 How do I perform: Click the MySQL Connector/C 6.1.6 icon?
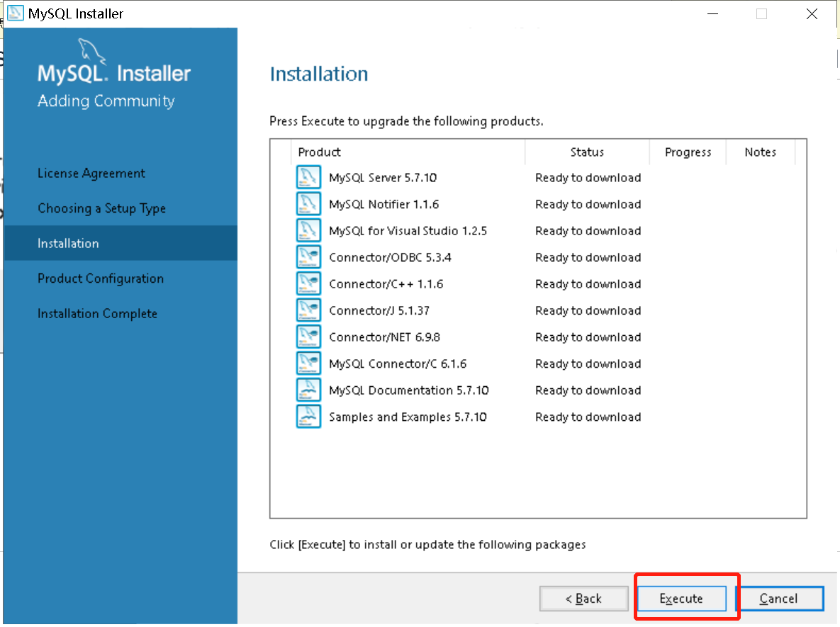pyautogui.click(x=308, y=363)
